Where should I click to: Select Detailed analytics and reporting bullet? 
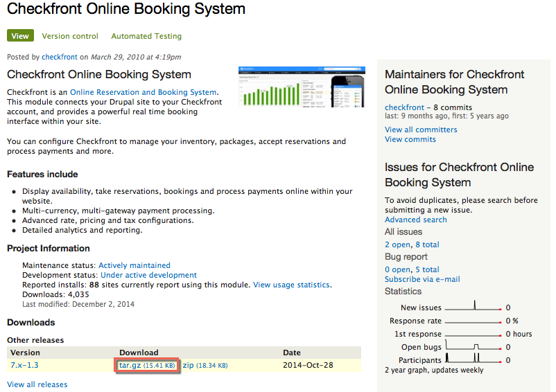pyautogui.click(x=82, y=230)
